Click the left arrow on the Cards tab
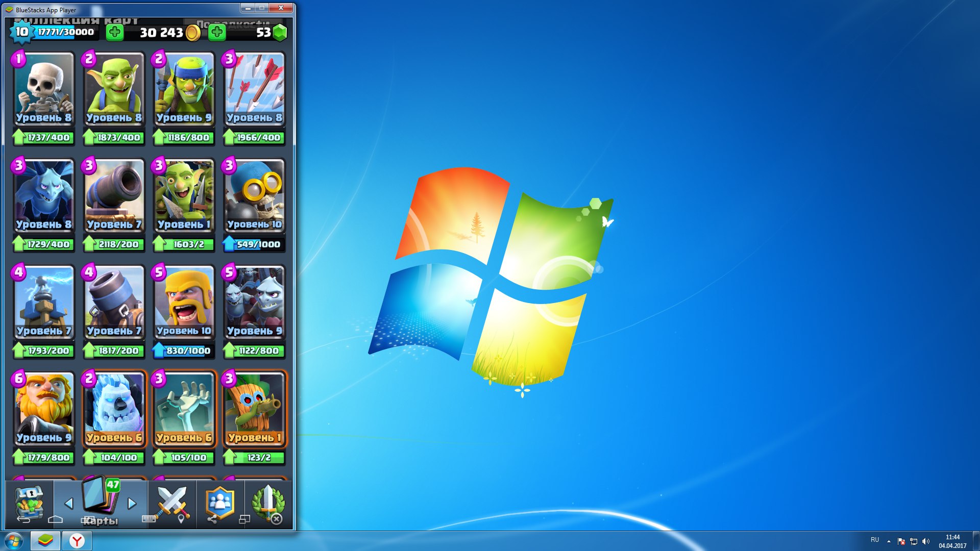 (x=68, y=504)
